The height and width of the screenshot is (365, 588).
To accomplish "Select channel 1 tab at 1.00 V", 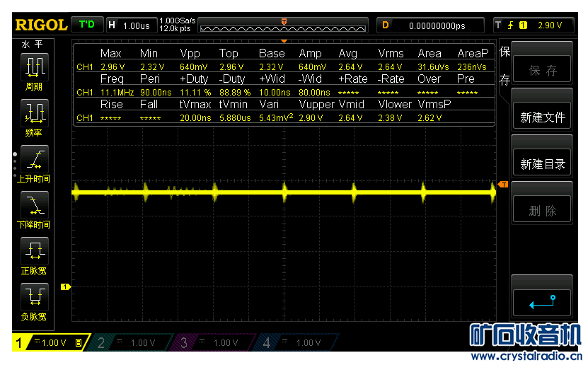I will pos(51,342).
